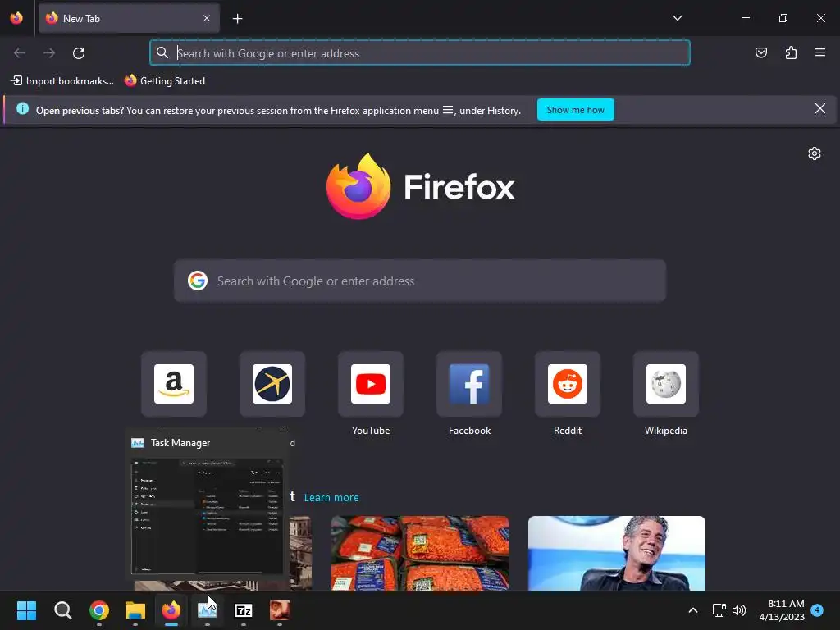Expand the hidden system tray icons chevron
840x630 pixels.
click(x=692, y=610)
